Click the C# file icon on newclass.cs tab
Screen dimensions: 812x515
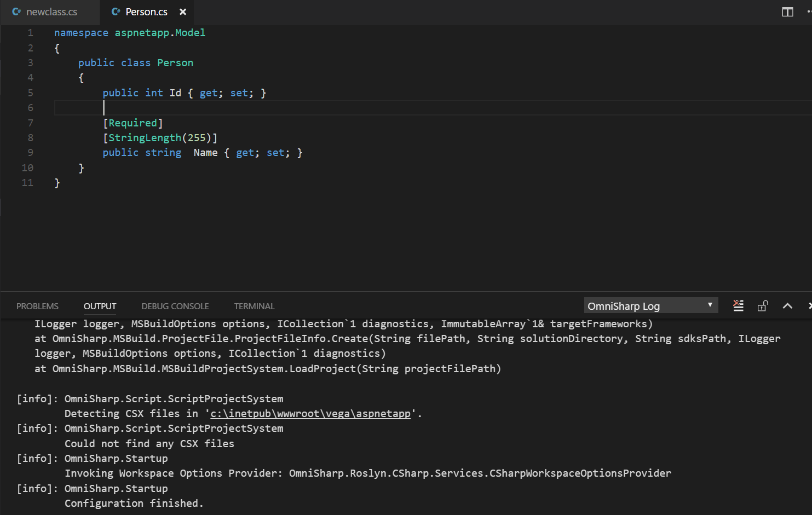click(16, 11)
